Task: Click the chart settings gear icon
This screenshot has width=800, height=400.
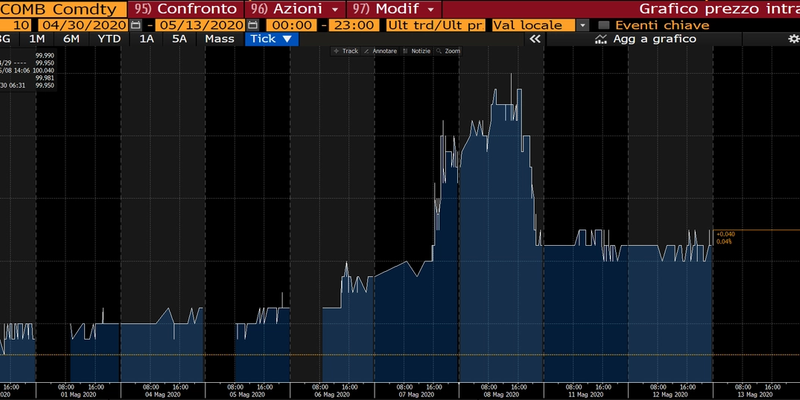Action: (x=793, y=39)
